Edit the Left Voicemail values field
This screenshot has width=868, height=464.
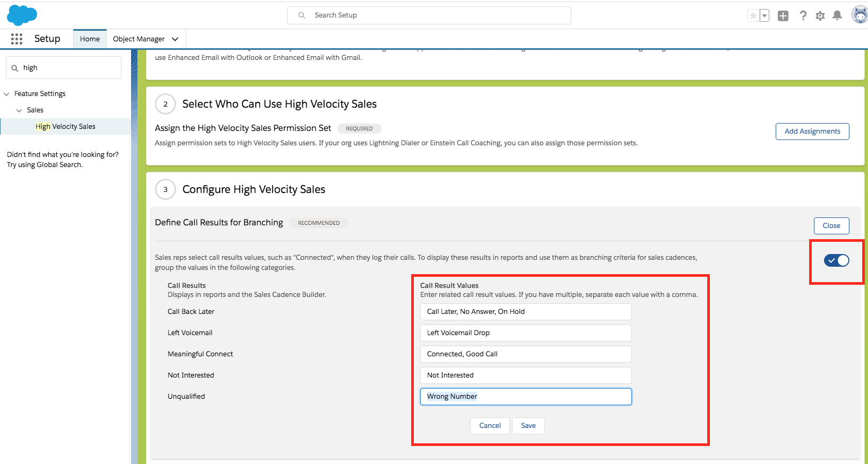526,333
